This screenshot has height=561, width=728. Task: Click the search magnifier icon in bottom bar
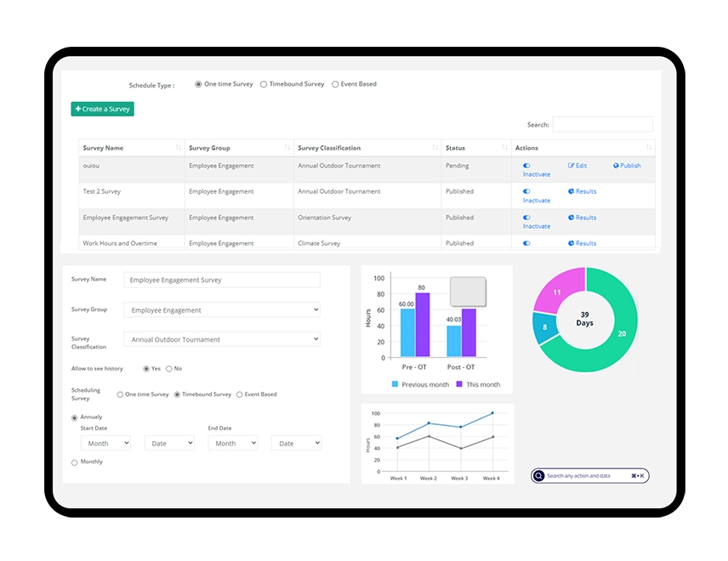point(538,476)
